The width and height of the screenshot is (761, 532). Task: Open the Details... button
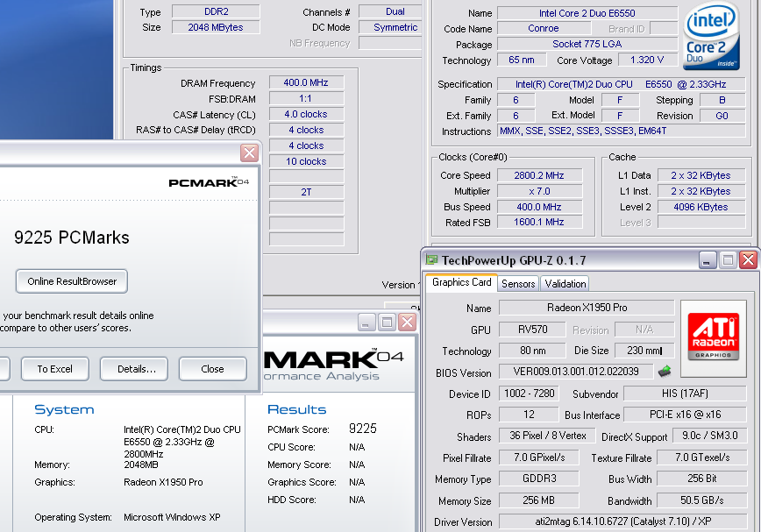tap(134, 369)
